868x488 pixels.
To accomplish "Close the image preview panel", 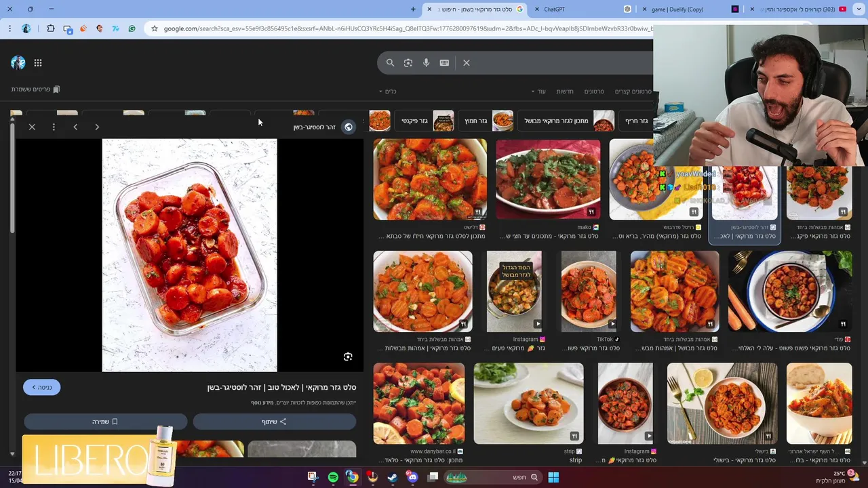I will coord(32,127).
